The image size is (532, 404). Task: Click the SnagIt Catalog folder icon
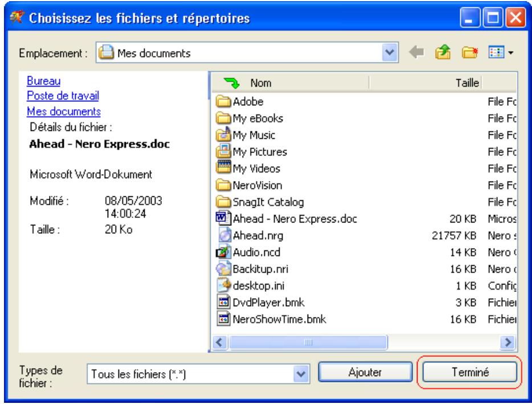pos(223,201)
